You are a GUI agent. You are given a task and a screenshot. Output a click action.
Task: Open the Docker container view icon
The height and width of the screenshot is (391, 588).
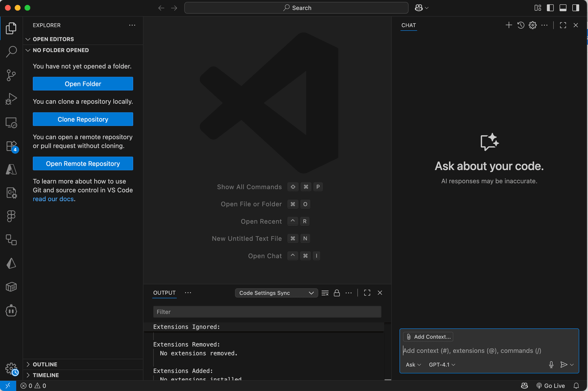click(x=11, y=287)
